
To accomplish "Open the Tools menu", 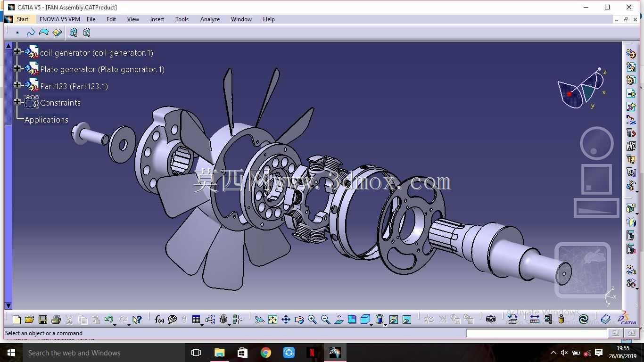I will (182, 19).
